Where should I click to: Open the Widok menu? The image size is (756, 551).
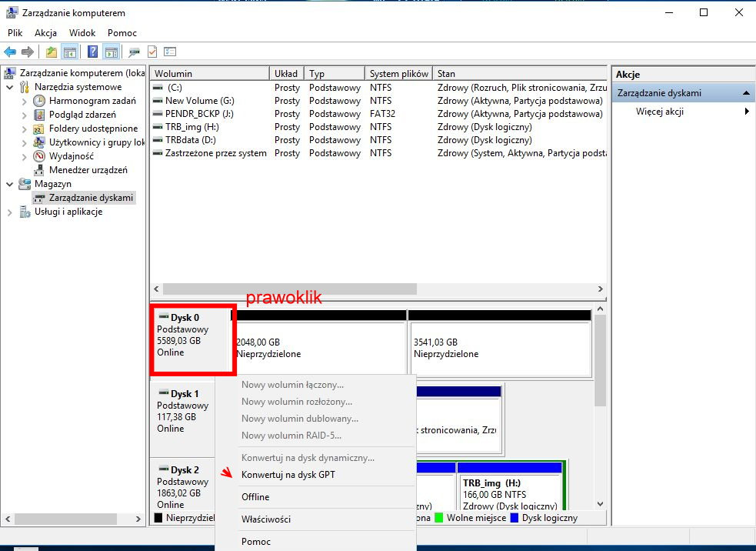click(x=82, y=33)
